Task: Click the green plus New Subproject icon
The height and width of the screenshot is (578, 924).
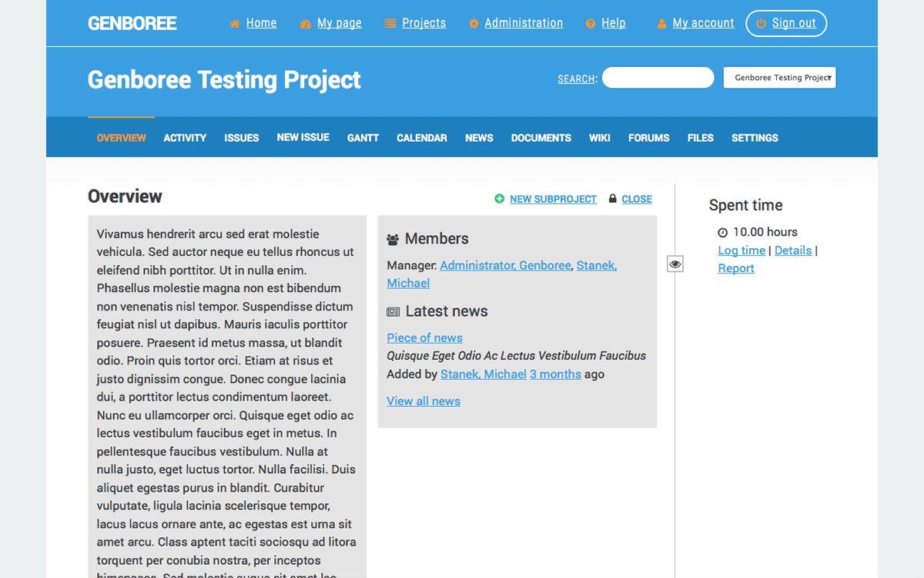Action: pyautogui.click(x=500, y=199)
